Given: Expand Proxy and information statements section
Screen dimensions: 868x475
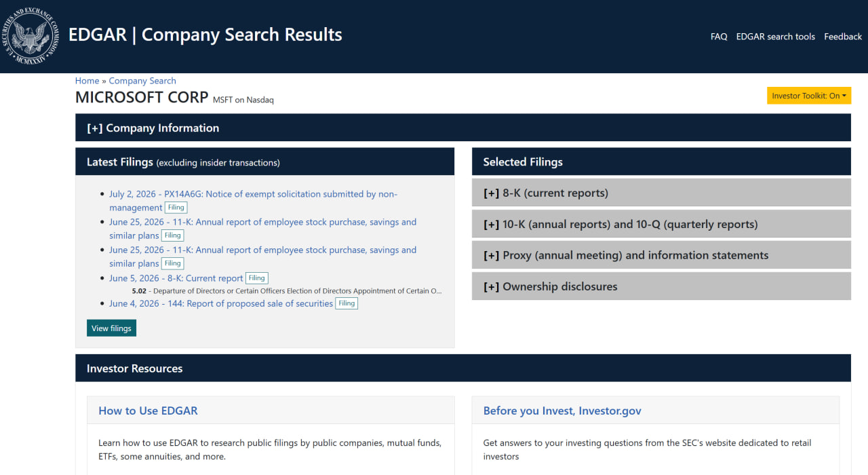Looking at the screenshot, I should click(661, 255).
